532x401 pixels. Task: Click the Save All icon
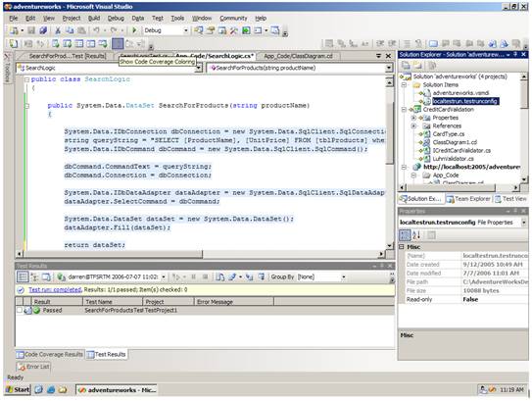[43, 30]
